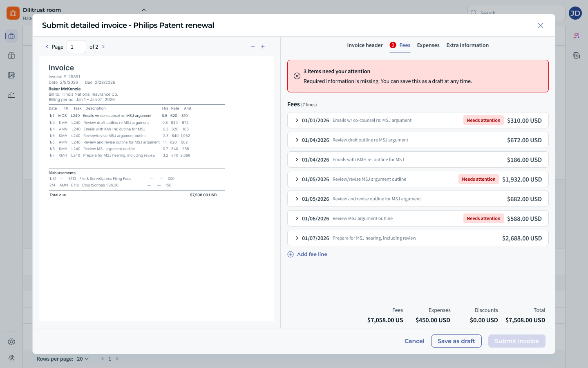
Task: Expand the 01/06/2026 Review MSJ argument line
Action: pyautogui.click(x=297, y=218)
